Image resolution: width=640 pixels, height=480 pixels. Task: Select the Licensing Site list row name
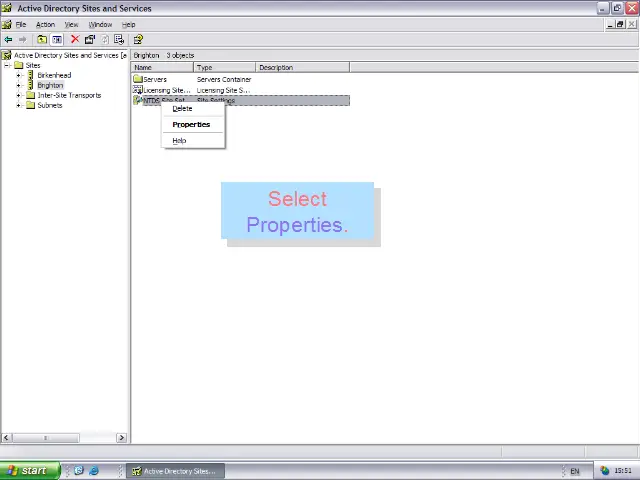click(x=167, y=90)
